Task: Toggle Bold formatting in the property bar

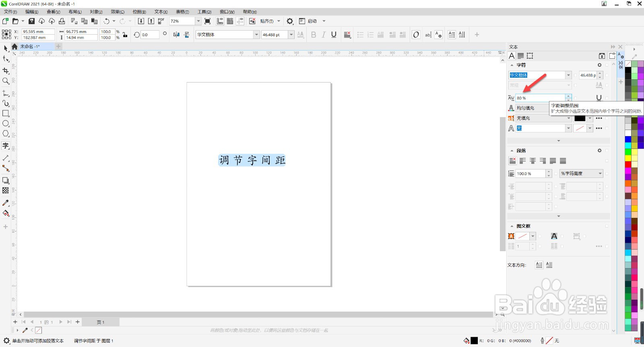Action: click(314, 35)
